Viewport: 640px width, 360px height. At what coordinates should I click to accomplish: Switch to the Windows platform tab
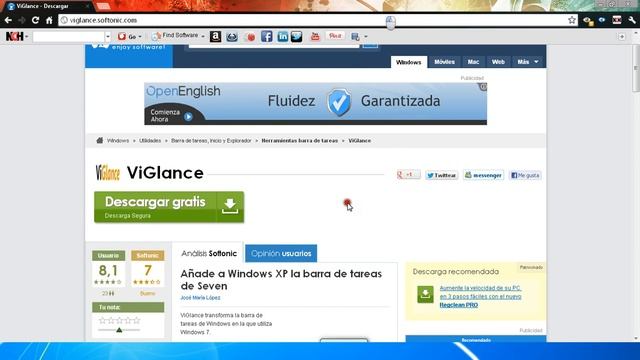tap(409, 62)
